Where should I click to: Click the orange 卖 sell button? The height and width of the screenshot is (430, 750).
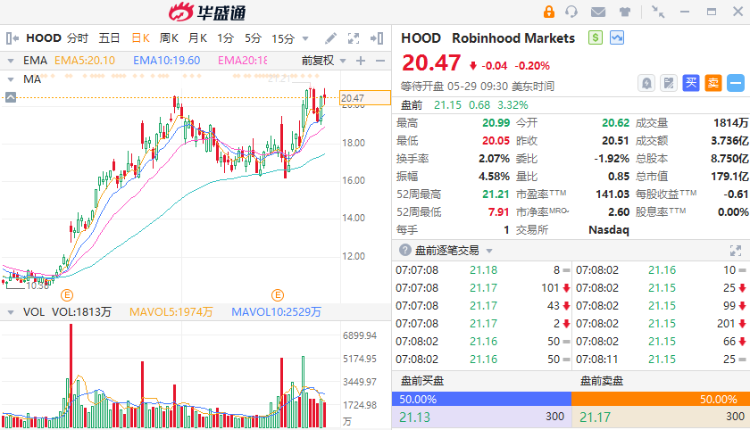tap(713, 83)
